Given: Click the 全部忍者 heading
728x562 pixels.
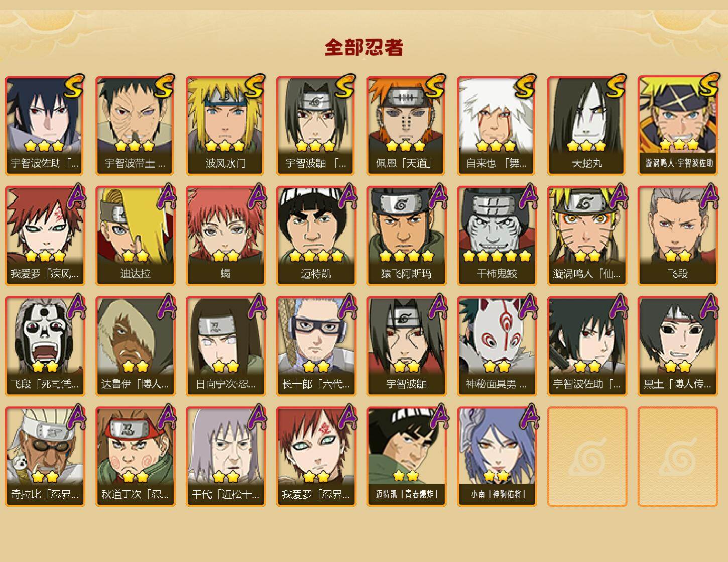Looking at the screenshot, I should point(363,48).
